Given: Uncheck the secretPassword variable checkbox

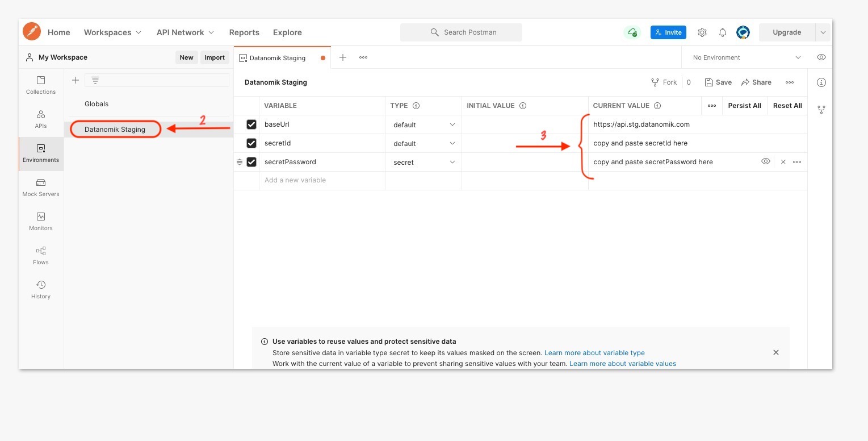Looking at the screenshot, I should [251, 162].
